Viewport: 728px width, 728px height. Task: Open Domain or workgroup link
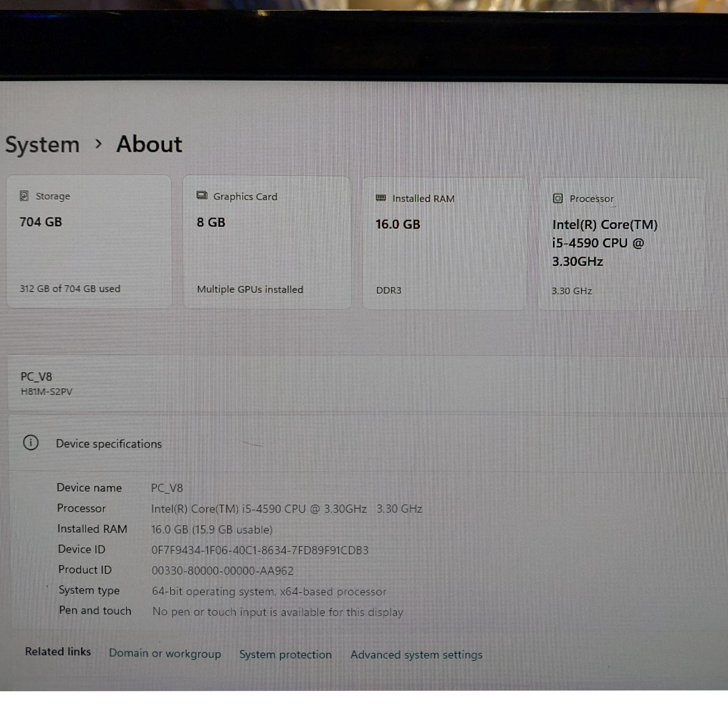(x=165, y=653)
